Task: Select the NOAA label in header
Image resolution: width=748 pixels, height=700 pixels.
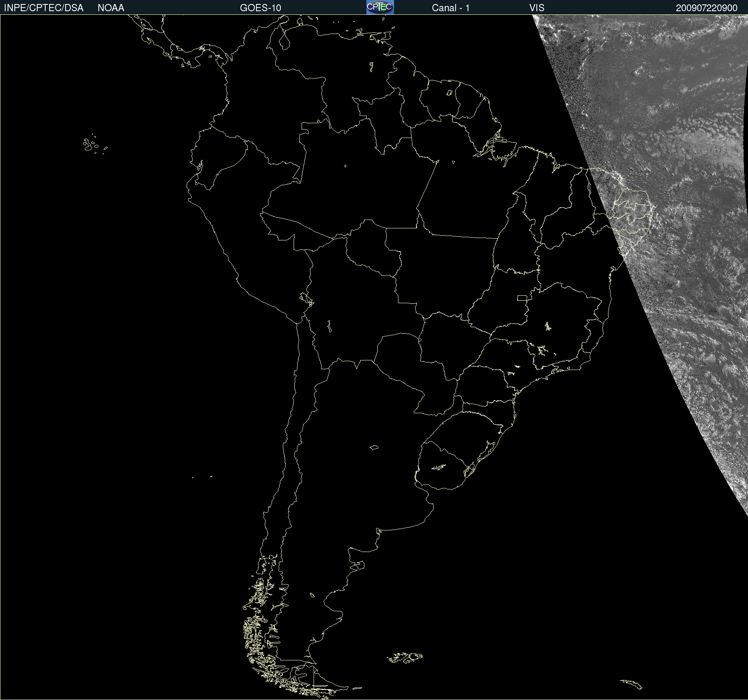Action: click(111, 8)
